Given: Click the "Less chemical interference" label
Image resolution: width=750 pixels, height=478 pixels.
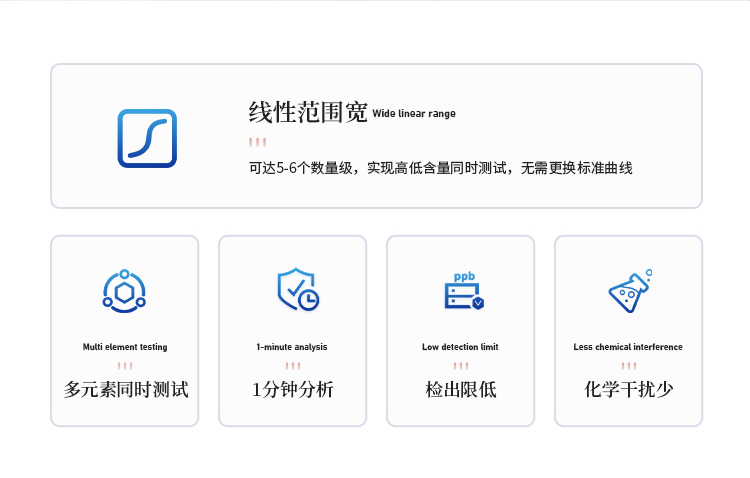Looking at the screenshot, I should coord(628,347).
